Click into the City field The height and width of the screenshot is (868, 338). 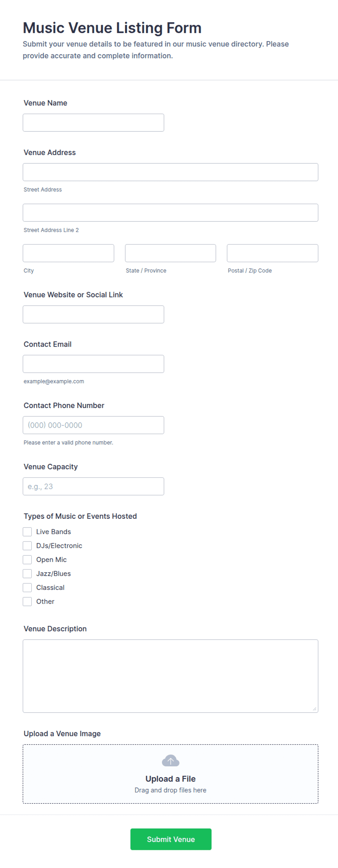[x=68, y=253]
